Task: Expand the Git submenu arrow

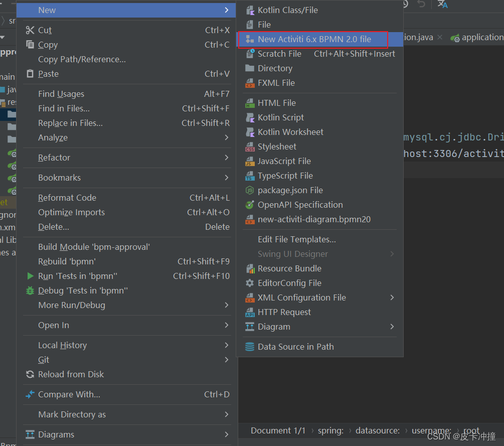Action: (x=227, y=360)
